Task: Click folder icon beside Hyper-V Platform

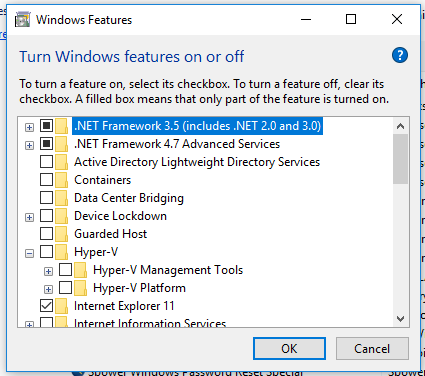Action: (x=80, y=288)
